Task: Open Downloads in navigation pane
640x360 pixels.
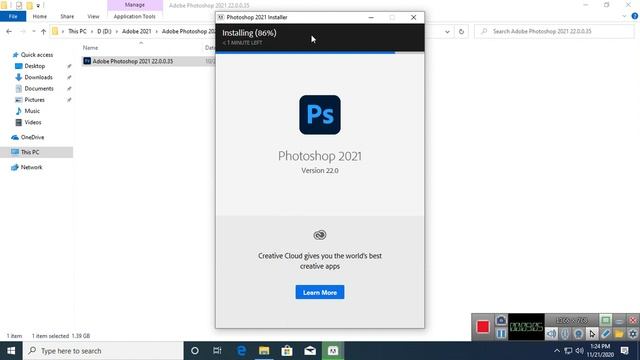Action: (38, 77)
